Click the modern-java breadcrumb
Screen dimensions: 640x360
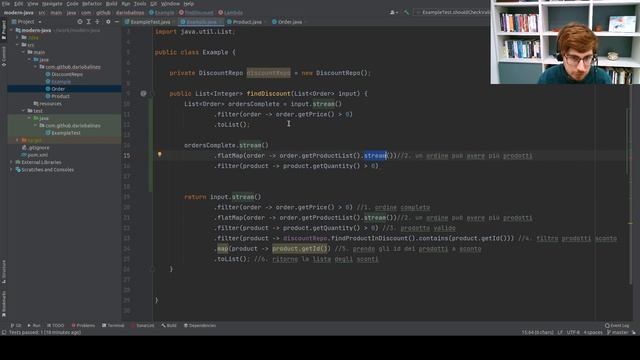tap(19, 13)
